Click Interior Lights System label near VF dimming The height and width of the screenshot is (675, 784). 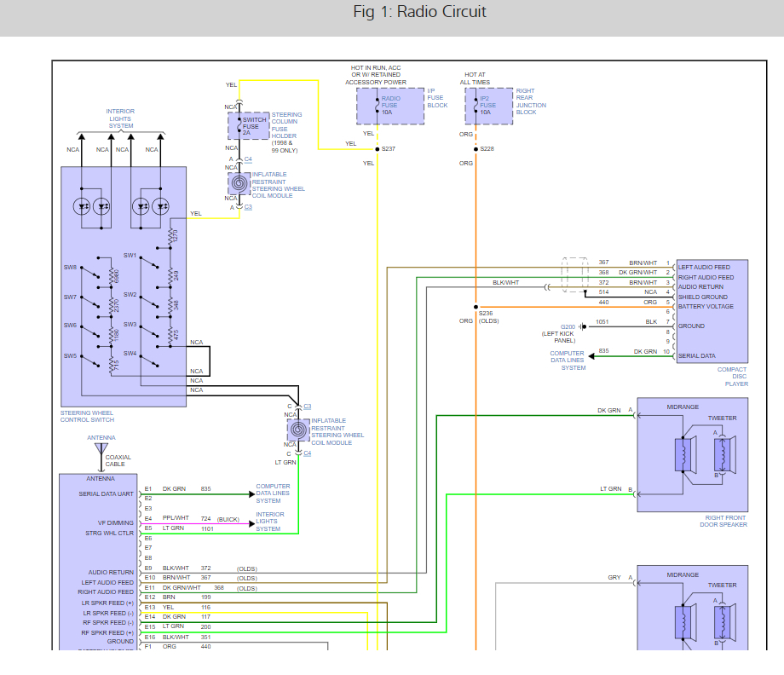coord(269,522)
